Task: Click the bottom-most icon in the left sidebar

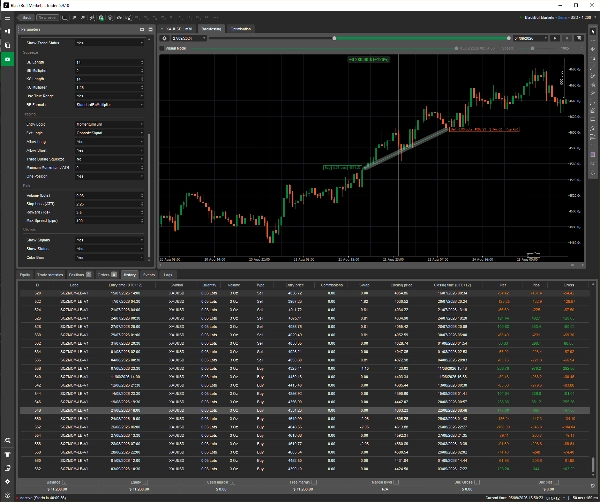Action: click(x=7, y=495)
